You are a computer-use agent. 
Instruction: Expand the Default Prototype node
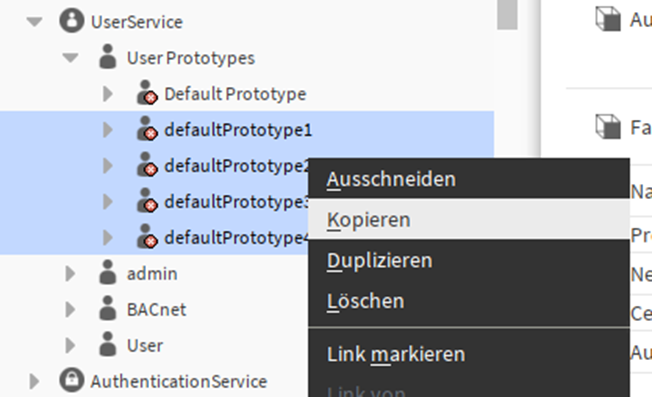108,94
